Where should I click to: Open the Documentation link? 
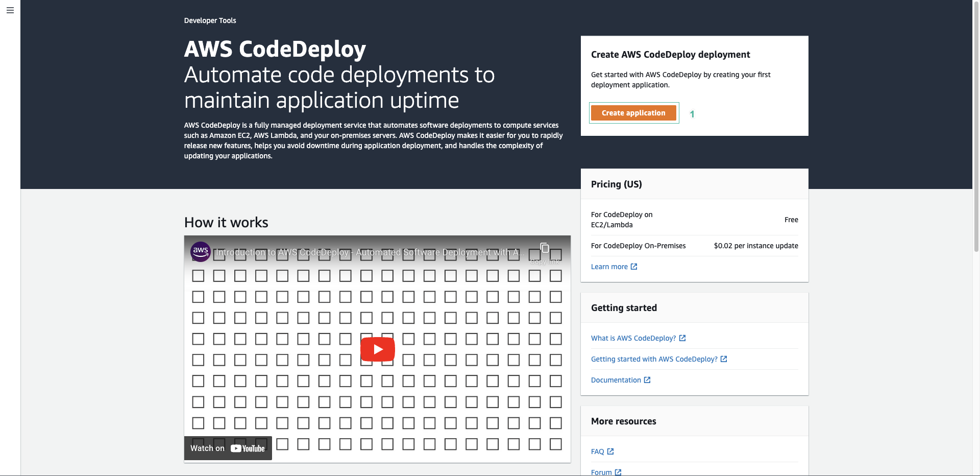tap(616, 380)
